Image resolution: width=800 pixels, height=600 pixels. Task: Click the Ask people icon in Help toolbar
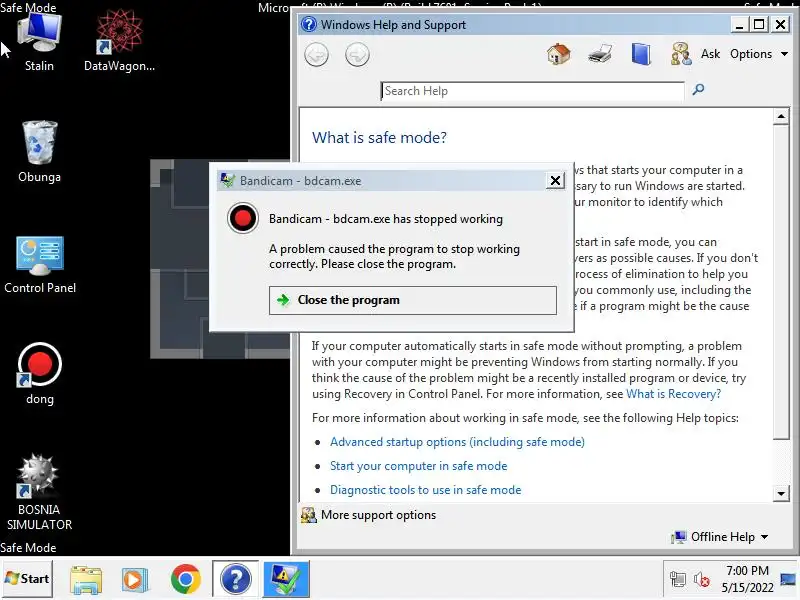[x=681, y=54]
